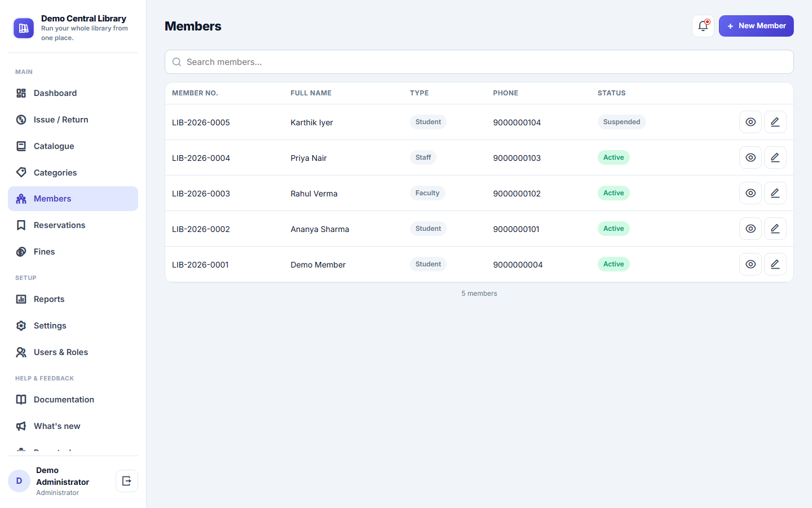Open the Issue / Return page
Viewport: 812px width, 508px height.
(73, 120)
